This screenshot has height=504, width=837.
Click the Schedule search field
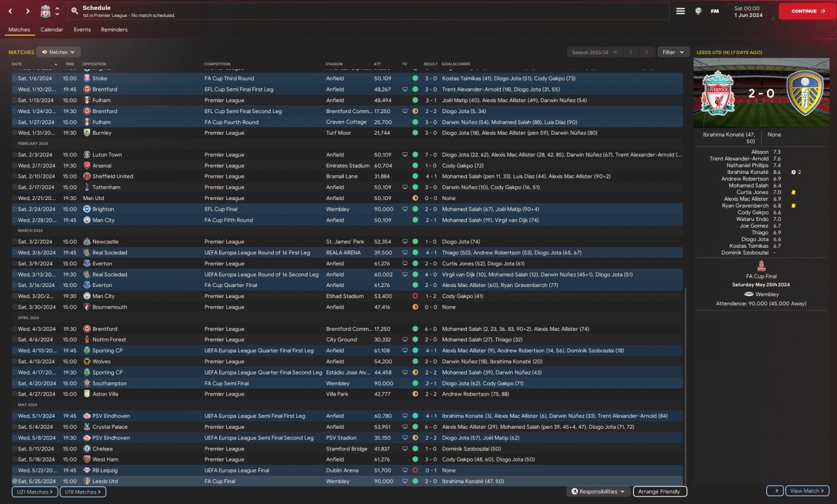(367, 11)
